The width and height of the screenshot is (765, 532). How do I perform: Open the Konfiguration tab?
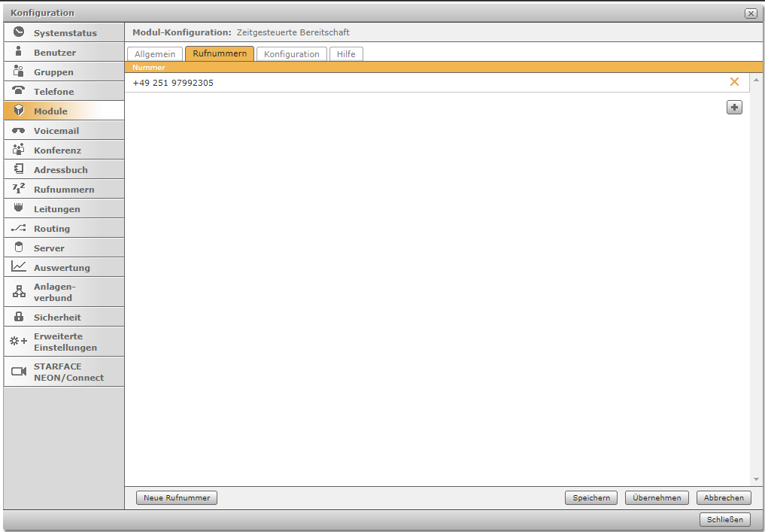coord(291,54)
